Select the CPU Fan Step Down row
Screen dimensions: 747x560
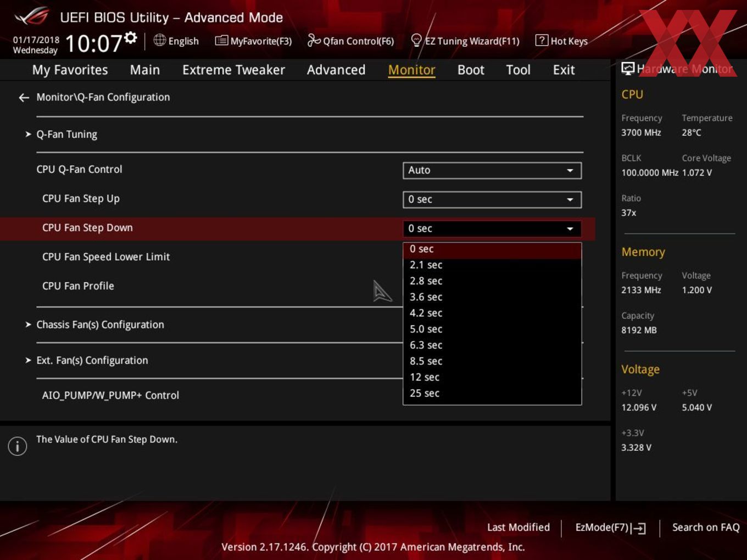pos(297,228)
